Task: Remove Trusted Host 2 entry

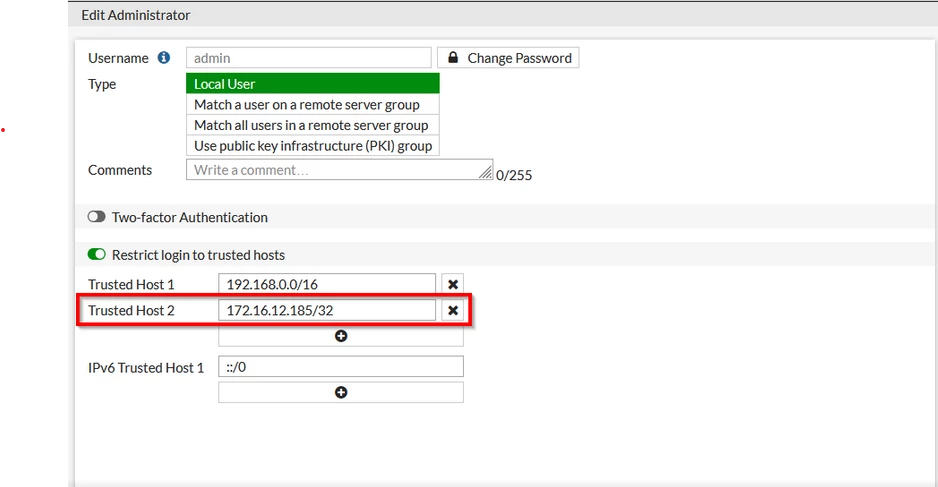Action: point(453,310)
